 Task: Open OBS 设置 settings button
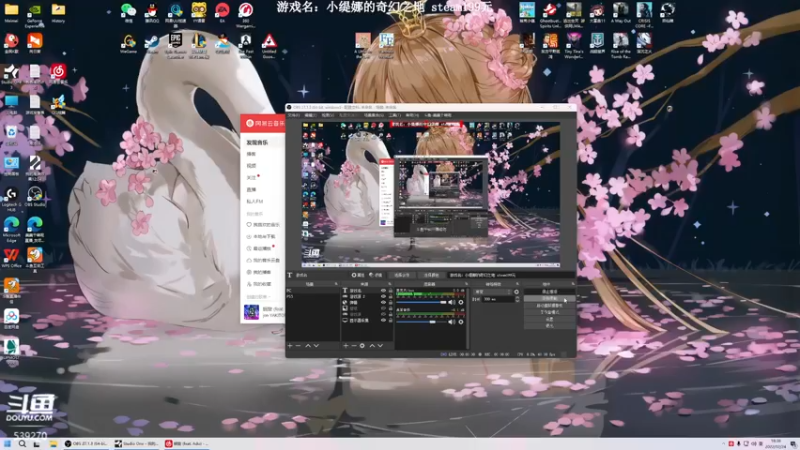(x=549, y=318)
